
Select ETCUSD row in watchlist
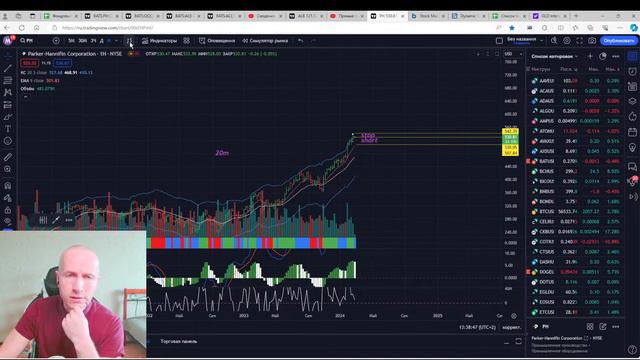[575, 312]
